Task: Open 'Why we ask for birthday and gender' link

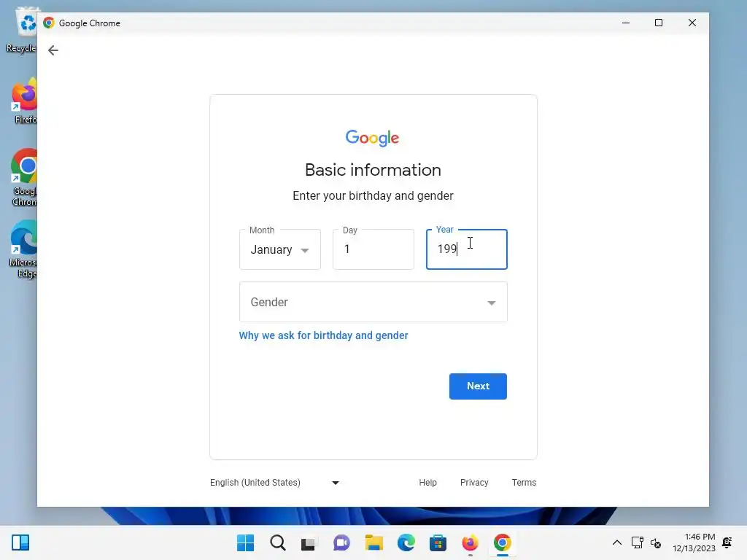Action: click(323, 335)
